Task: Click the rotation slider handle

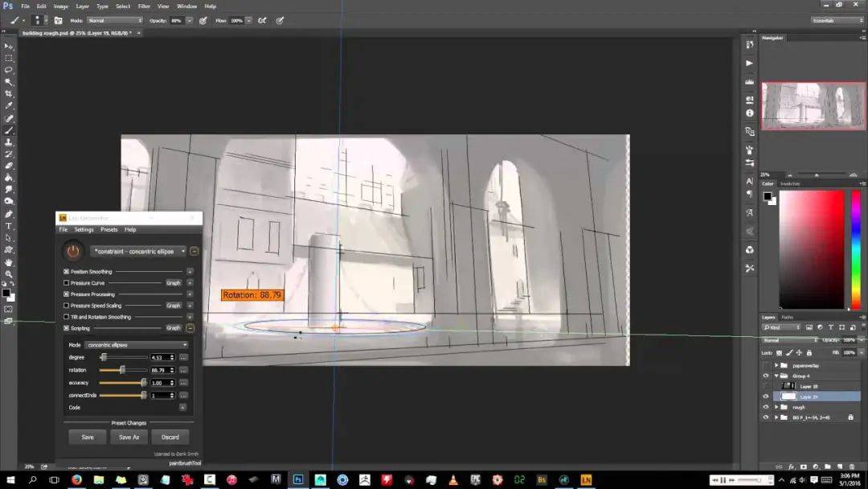Action: (122, 370)
